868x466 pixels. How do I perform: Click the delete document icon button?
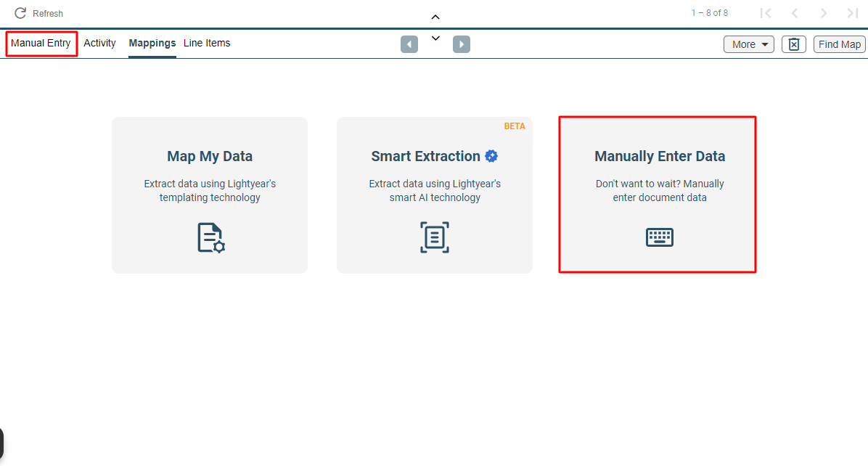pos(793,44)
